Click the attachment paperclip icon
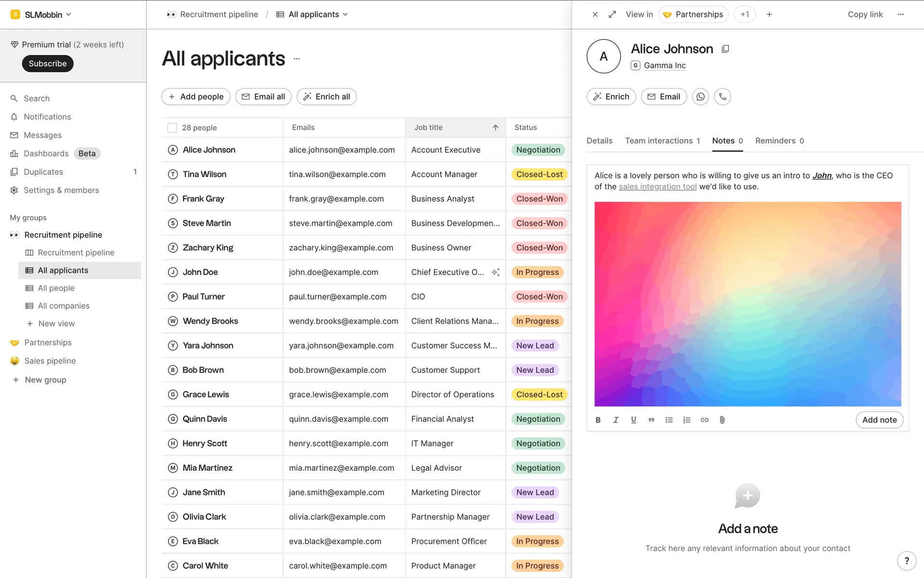Image resolution: width=924 pixels, height=578 pixels. 722,420
